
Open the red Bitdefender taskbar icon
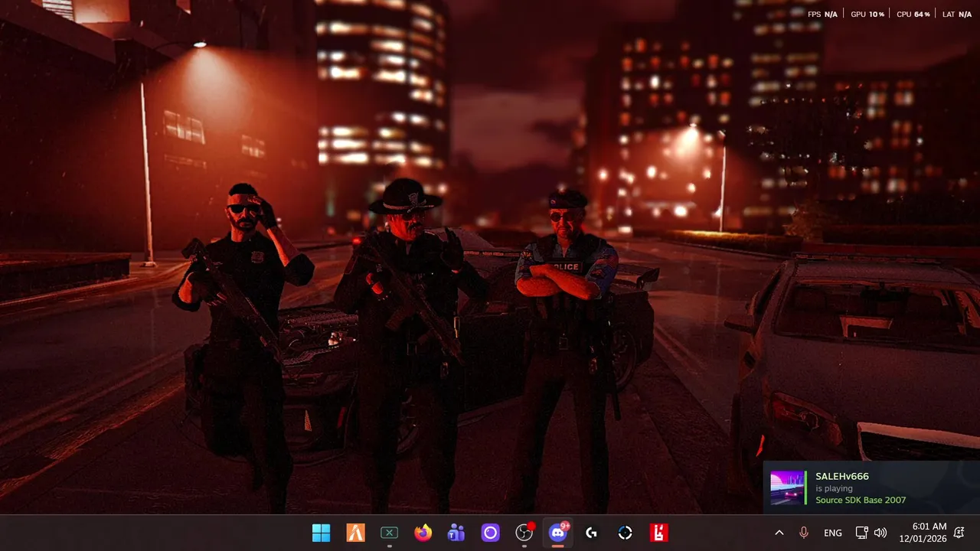(x=658, y=533)
